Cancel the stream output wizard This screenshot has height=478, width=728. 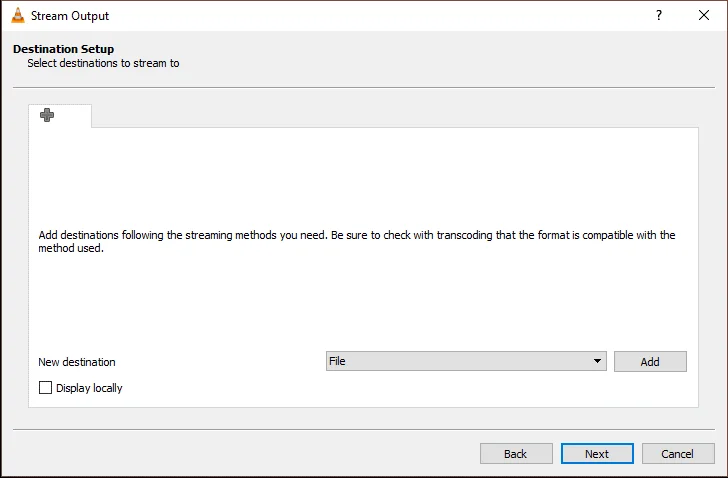678,454
